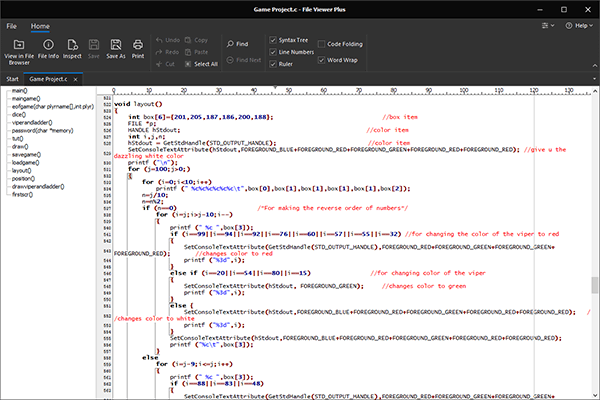Click the Save As icon
Viewport: 600px width, 400px height.
[x=116, y=45]
